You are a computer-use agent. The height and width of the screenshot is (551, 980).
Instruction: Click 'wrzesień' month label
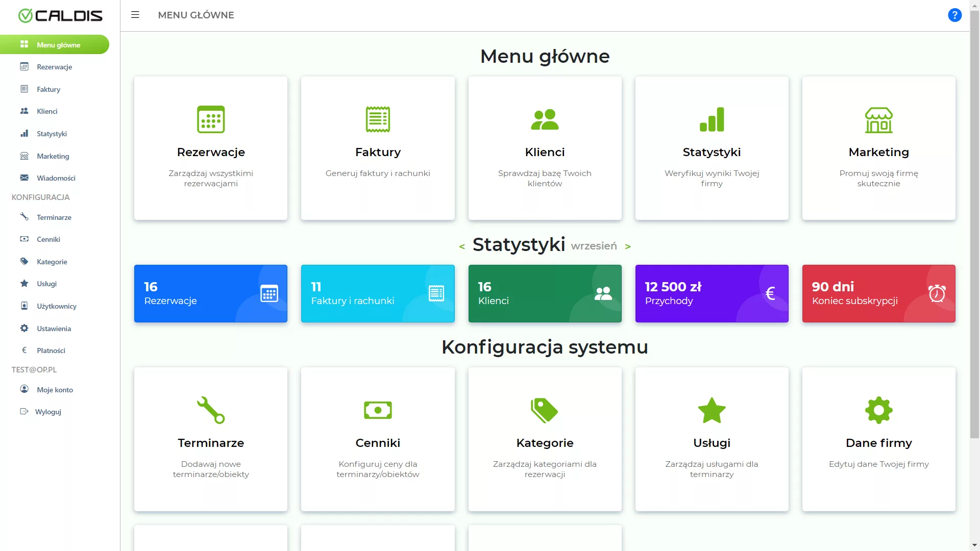(594, 246)
